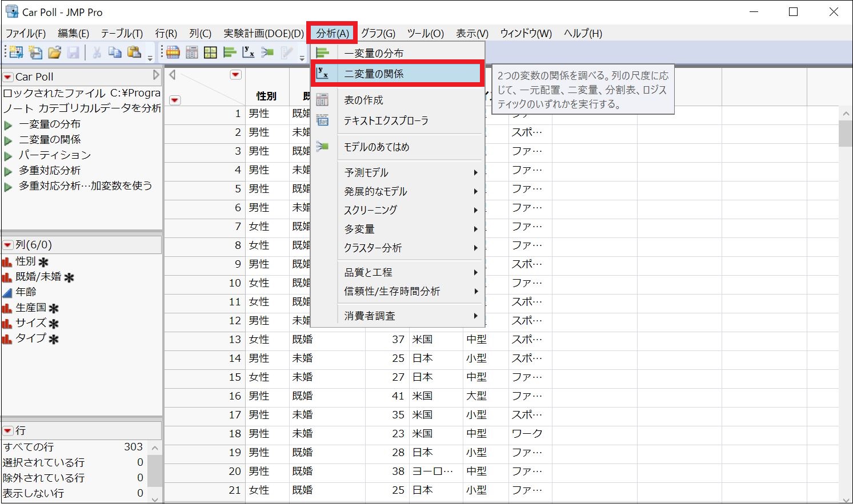The height and width of the screenshot is (504, 853).
Task: Click the nominal icon next to 既婚/未婚 column
Action: coord(7,277)
